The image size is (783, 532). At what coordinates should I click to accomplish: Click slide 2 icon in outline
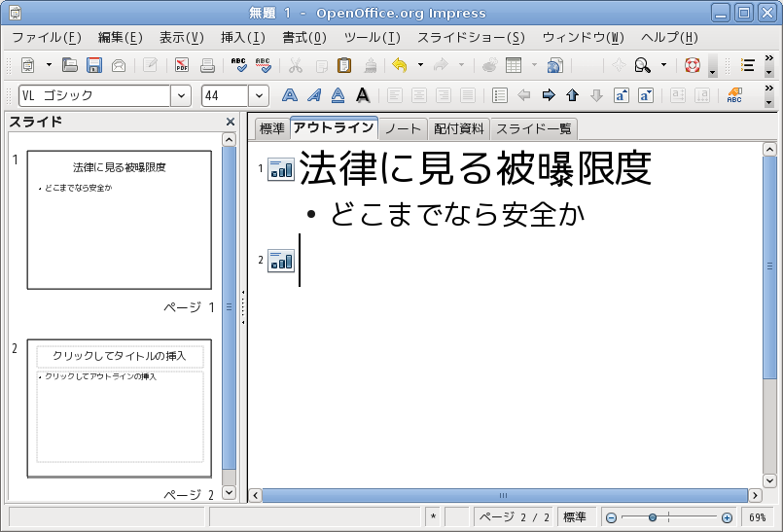click(281, 261)
